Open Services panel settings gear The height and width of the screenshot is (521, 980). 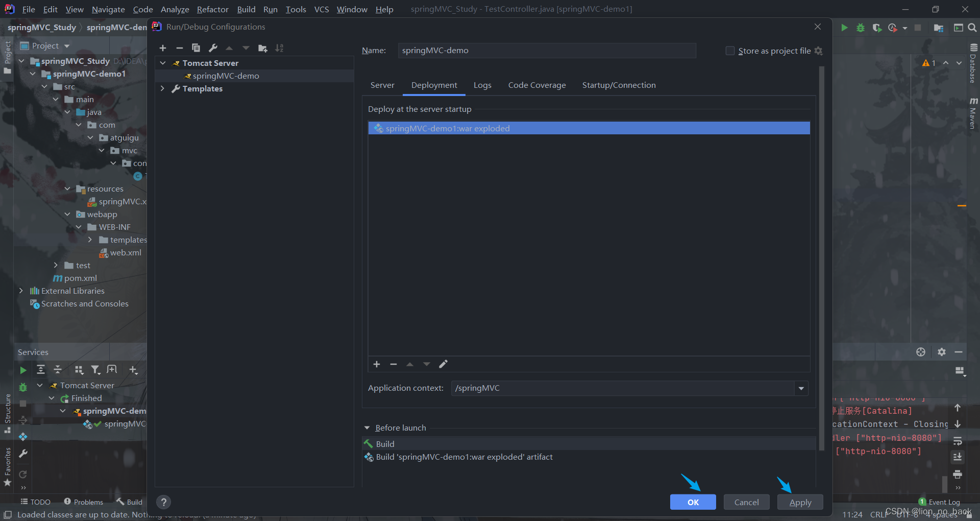point(942,352)
